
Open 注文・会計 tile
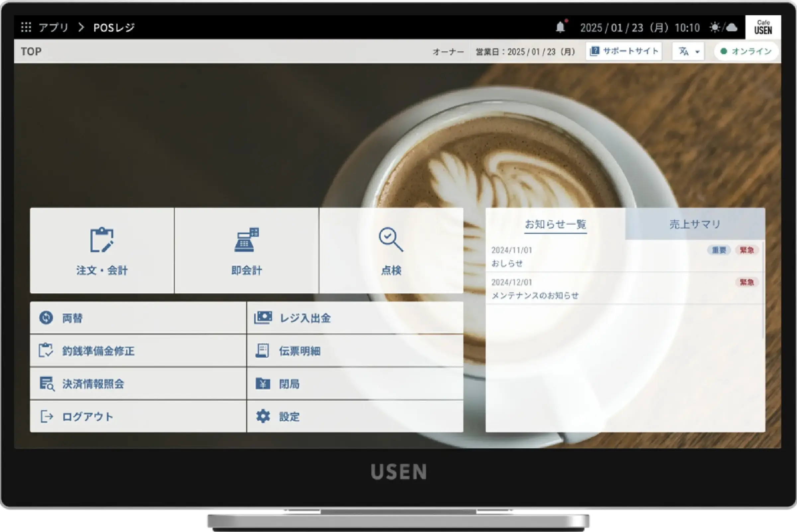(x=102, y=250)
